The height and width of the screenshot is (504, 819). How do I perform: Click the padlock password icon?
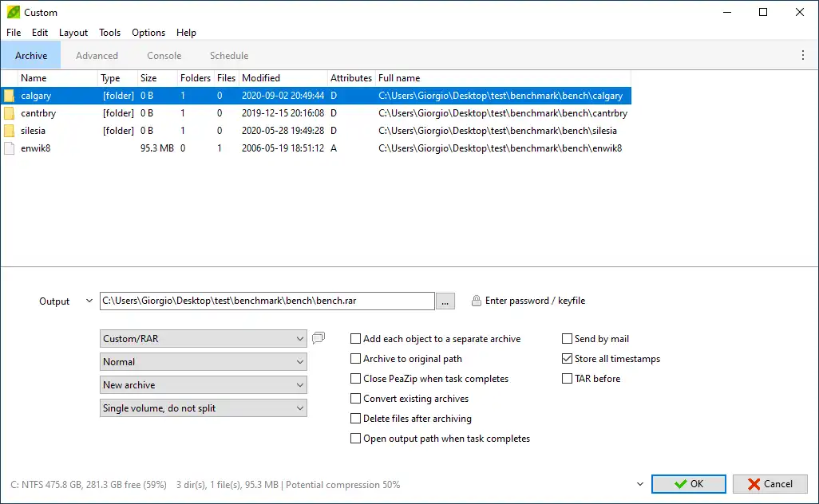477,301
